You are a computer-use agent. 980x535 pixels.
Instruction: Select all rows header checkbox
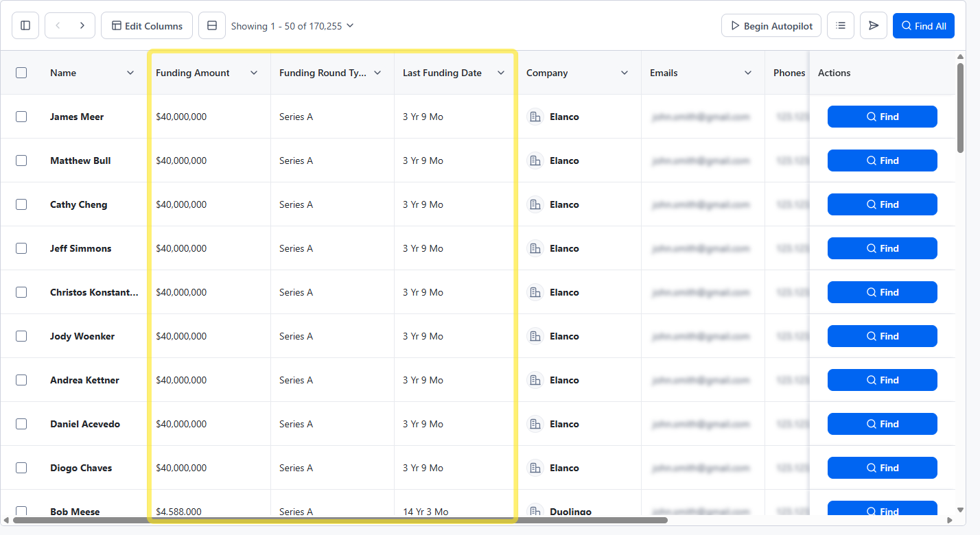pos(21,73)
